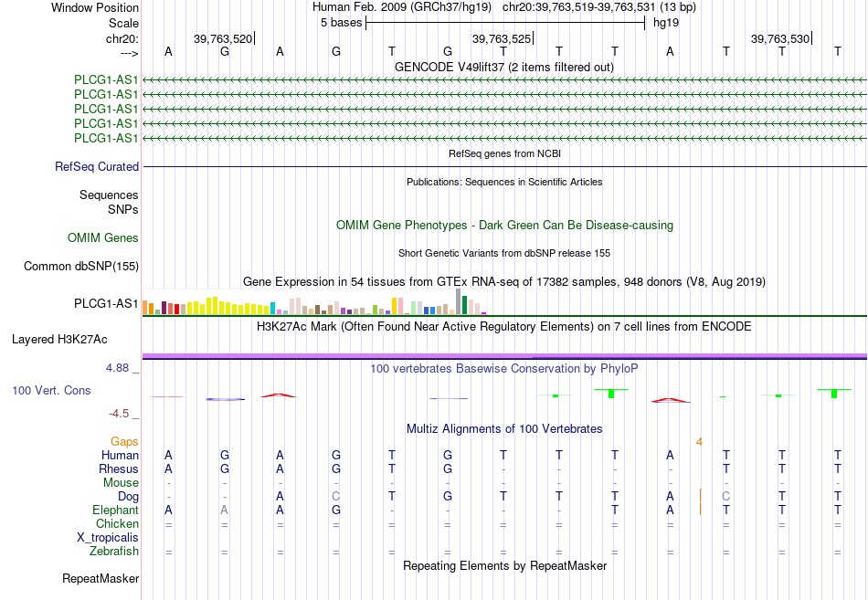Image resolution: width=868 pixels, height=600 pixels.
Task: Open 100 vertebrates Basewise Conservation by PhyloP title
Action: tap(504, 369)
